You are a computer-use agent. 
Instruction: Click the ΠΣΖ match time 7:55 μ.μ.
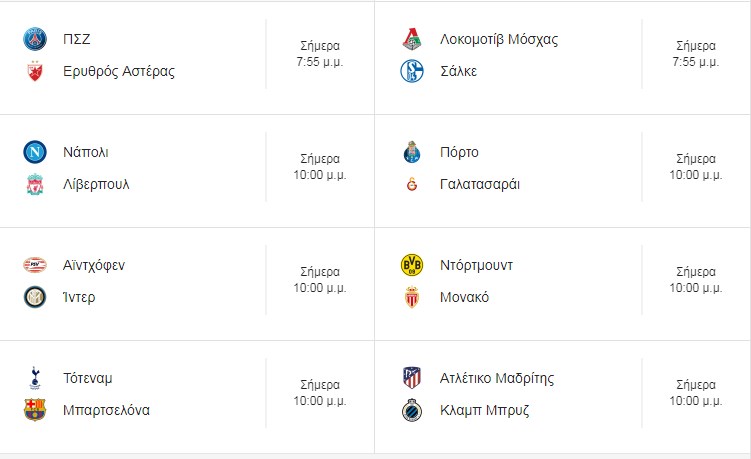click(x=320, y=62)
